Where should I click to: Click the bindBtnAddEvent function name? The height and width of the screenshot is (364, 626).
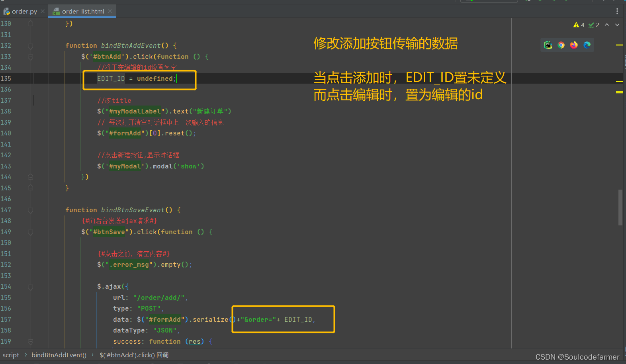pos(131,45)
